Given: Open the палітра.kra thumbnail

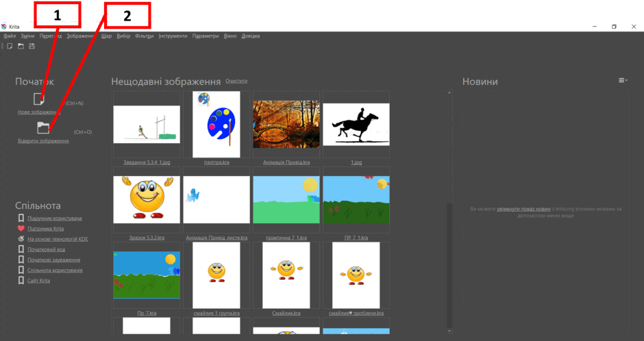Looking at the screenshot, I should [216, 125].
